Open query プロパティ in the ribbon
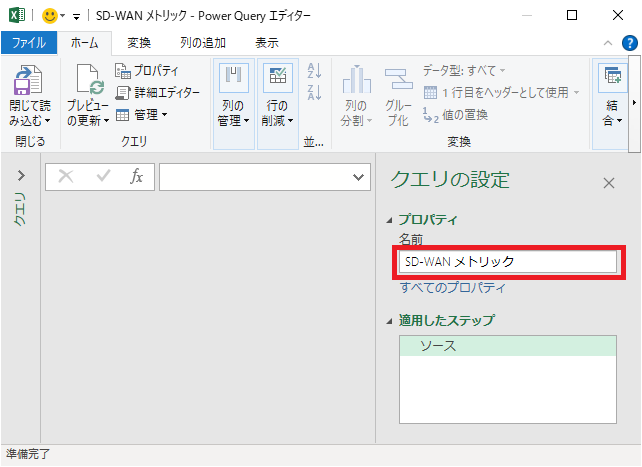Viewport: 642px width, 467px height. click(147, 70)
